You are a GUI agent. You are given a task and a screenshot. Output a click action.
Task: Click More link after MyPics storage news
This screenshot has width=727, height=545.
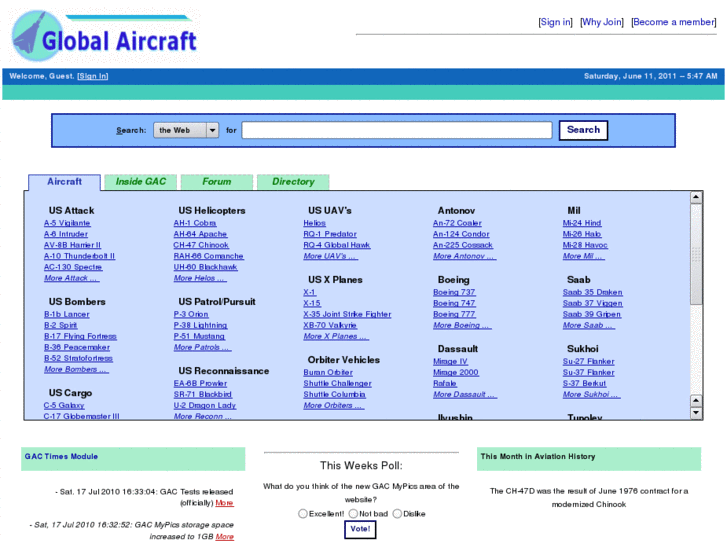point(224,537)
